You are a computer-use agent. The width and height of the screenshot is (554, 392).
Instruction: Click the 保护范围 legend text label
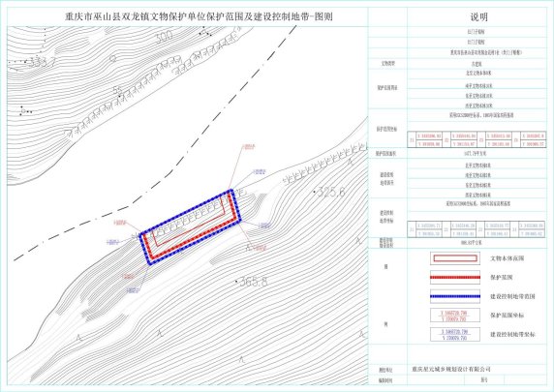click(x=501, y=278)
